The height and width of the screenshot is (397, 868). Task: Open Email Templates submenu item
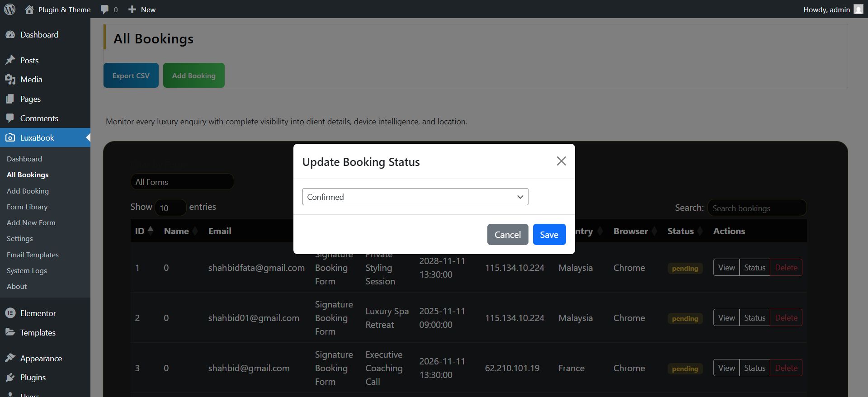pos(33,255)
